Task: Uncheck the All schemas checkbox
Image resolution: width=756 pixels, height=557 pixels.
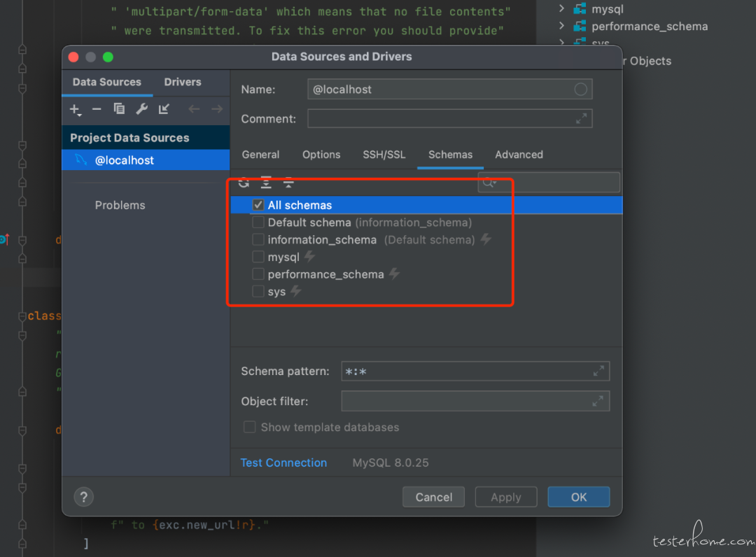Action: pyautogui.click(x=258, y=205)
